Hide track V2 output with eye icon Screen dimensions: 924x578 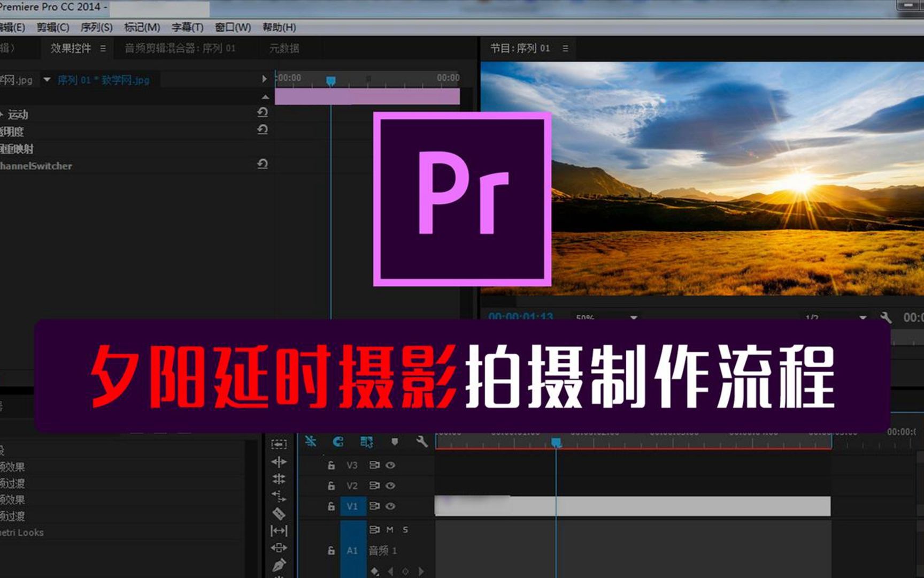click(x=390, y=485)
